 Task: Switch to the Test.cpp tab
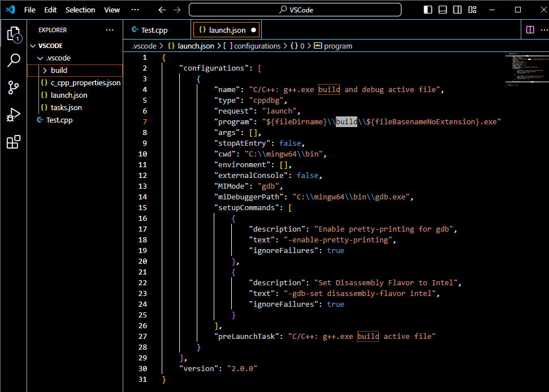[157, 30]
